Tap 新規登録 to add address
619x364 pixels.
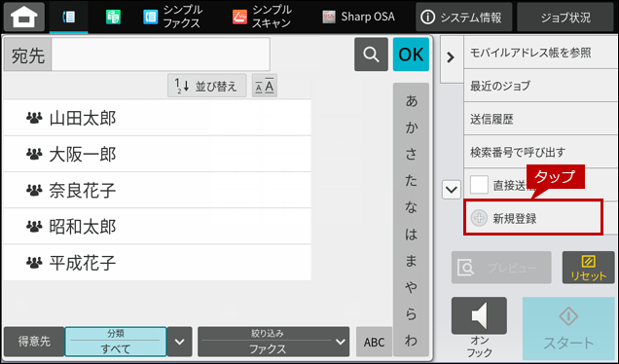(533, 218)
